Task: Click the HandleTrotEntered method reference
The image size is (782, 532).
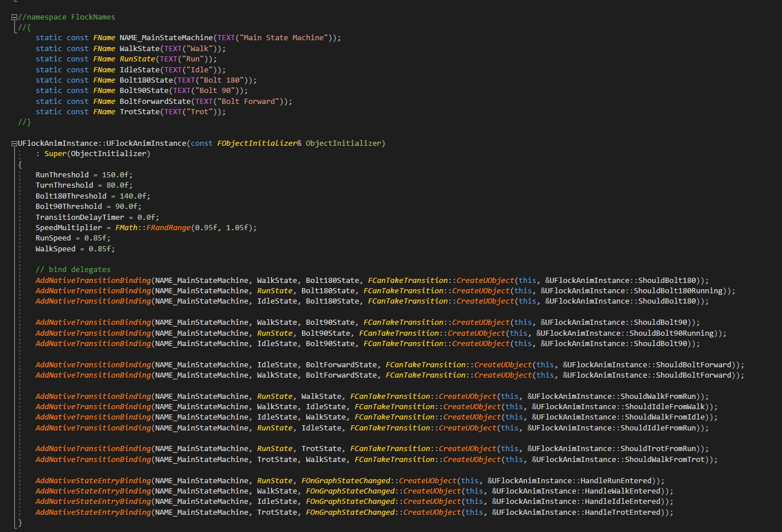Action: tap(623, 512)
